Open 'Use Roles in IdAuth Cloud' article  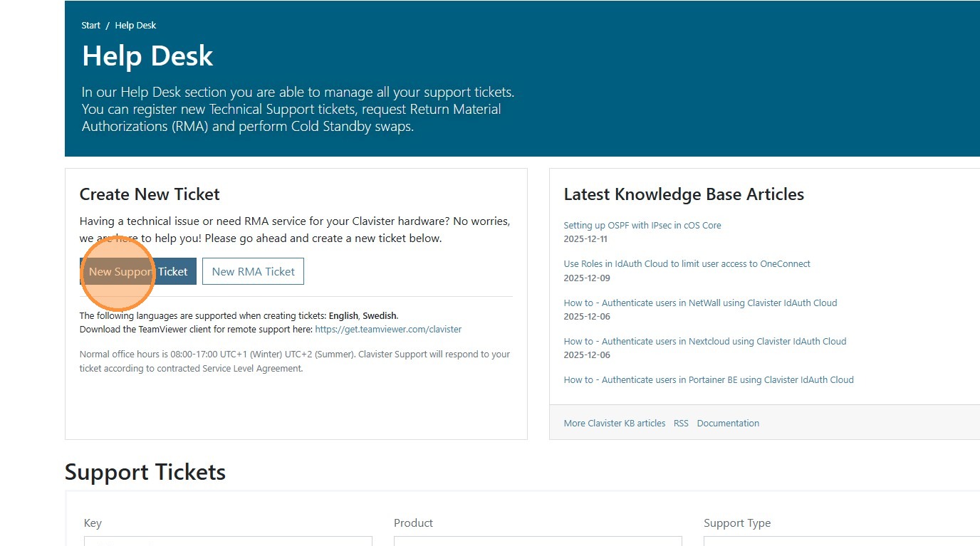tap(687, 264)
